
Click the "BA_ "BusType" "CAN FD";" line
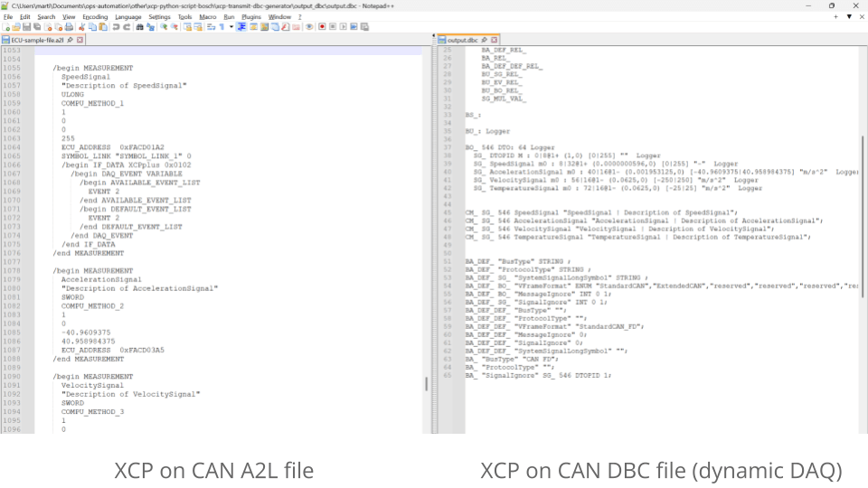click(512, 359)
